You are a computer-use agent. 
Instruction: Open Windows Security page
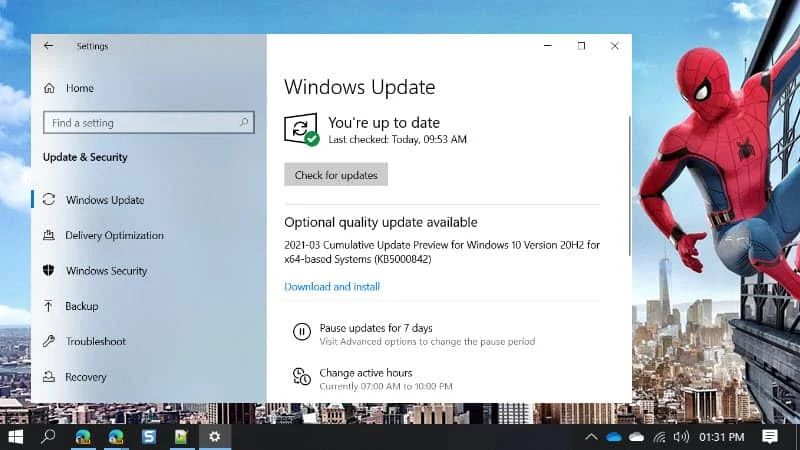coord(106,271)
